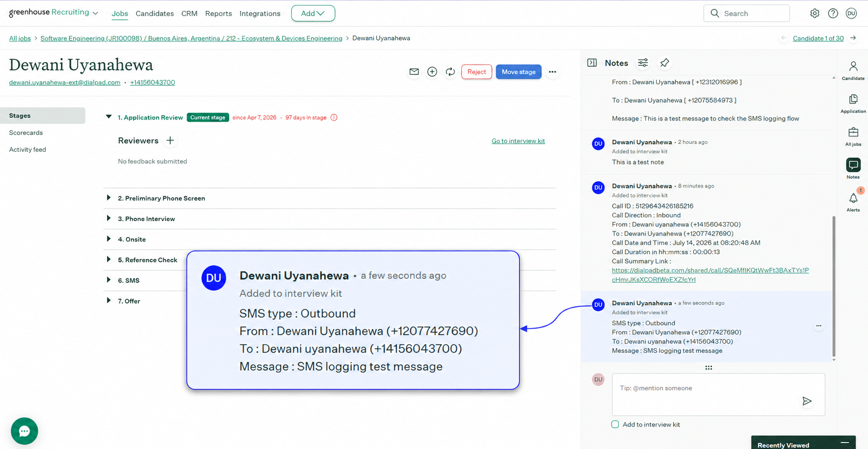Viewport: 868px width, 449px height.
Task: Open the Candidate 1 of 30 link
Action: 818,38
